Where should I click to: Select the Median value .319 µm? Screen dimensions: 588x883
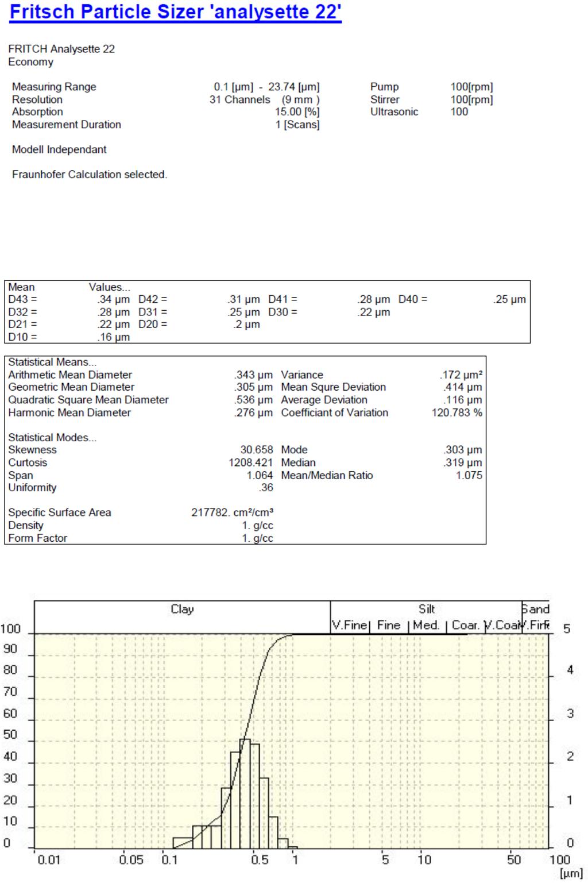[462, 462]
